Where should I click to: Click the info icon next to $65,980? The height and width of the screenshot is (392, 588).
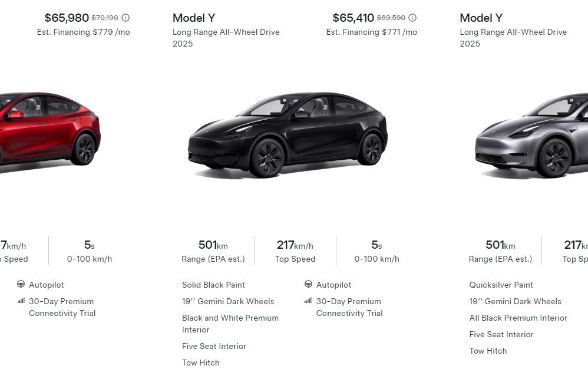pyautogui.click(x=125, y=17)
